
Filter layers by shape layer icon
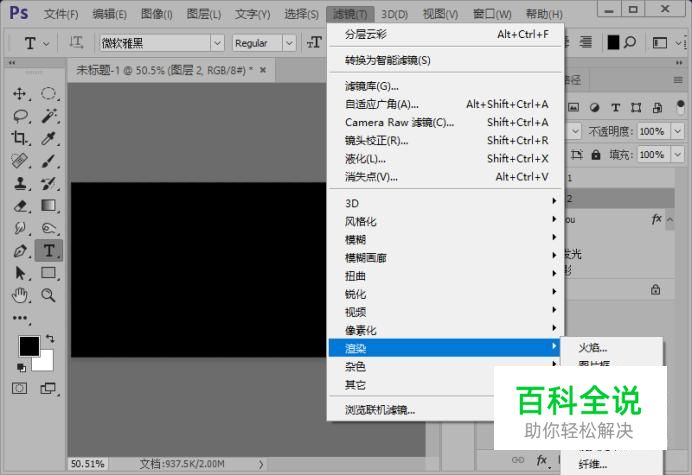[x=636, y=107]
